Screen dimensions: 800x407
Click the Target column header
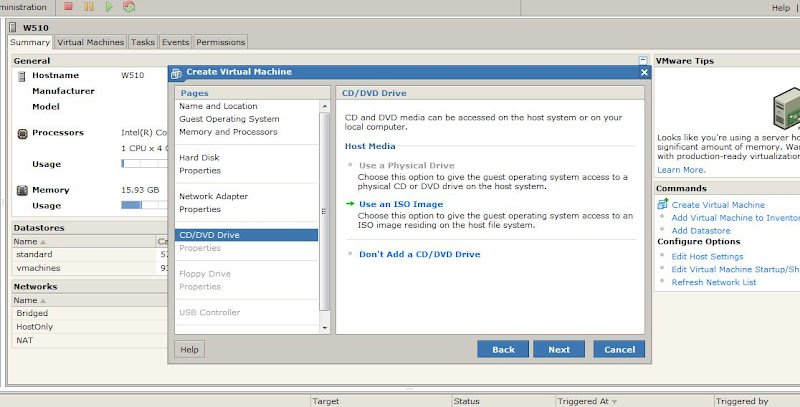(x=381, y=401)
